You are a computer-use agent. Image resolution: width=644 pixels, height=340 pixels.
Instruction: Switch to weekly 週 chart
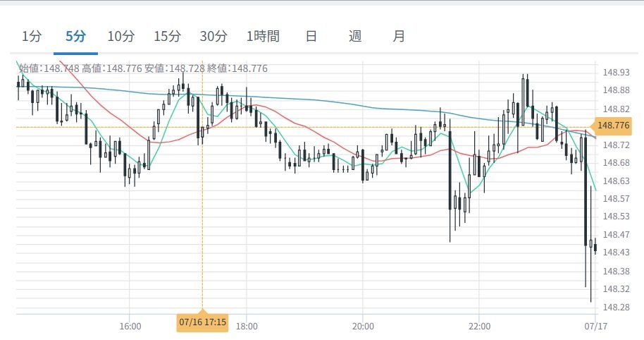[x=355, y=36]
